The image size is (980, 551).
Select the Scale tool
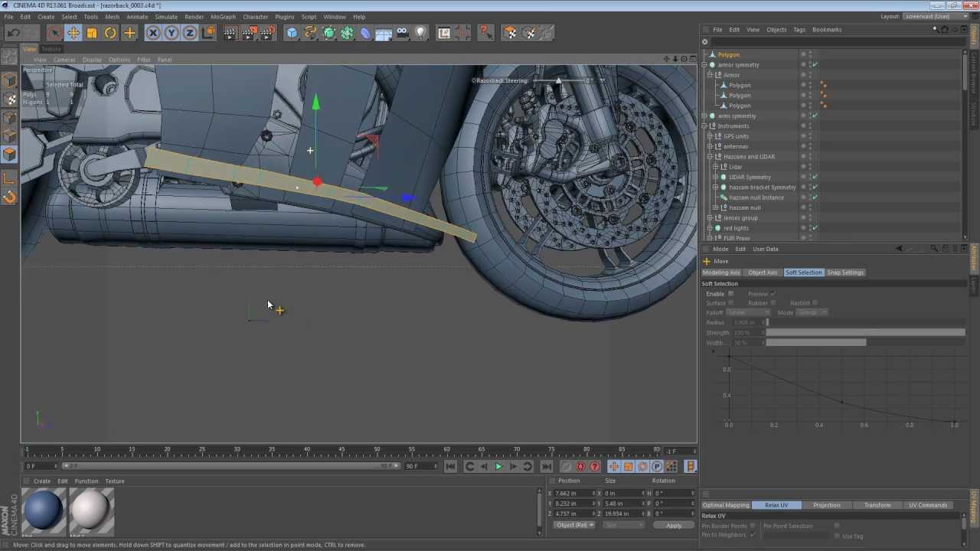pos(92,33)
